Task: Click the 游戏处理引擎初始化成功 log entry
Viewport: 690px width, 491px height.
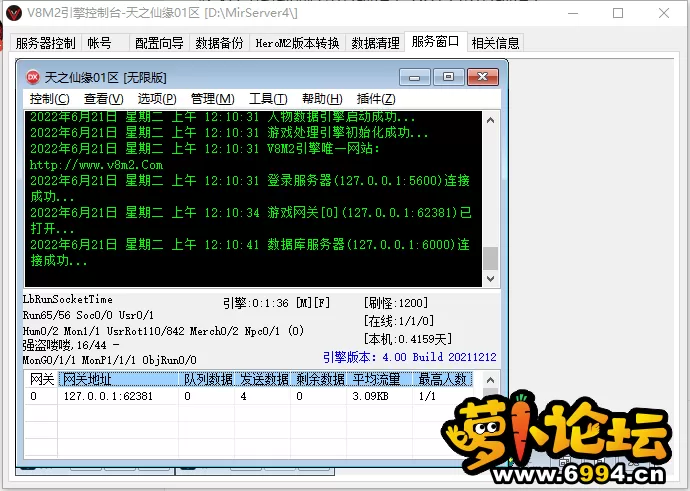Action: [x=229, y=132]
